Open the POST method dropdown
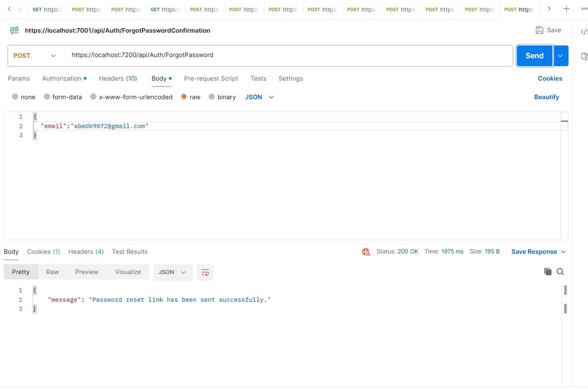 (34, 56)
